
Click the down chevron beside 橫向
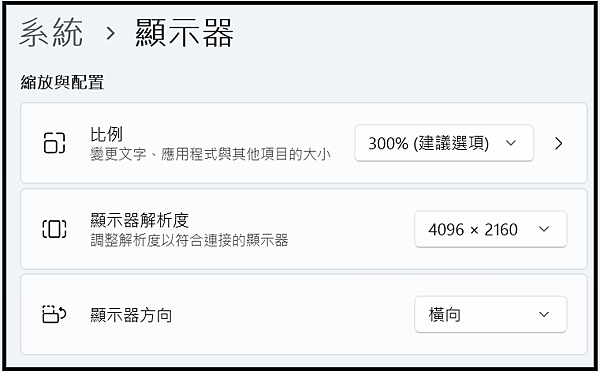(x=544, y=314)
